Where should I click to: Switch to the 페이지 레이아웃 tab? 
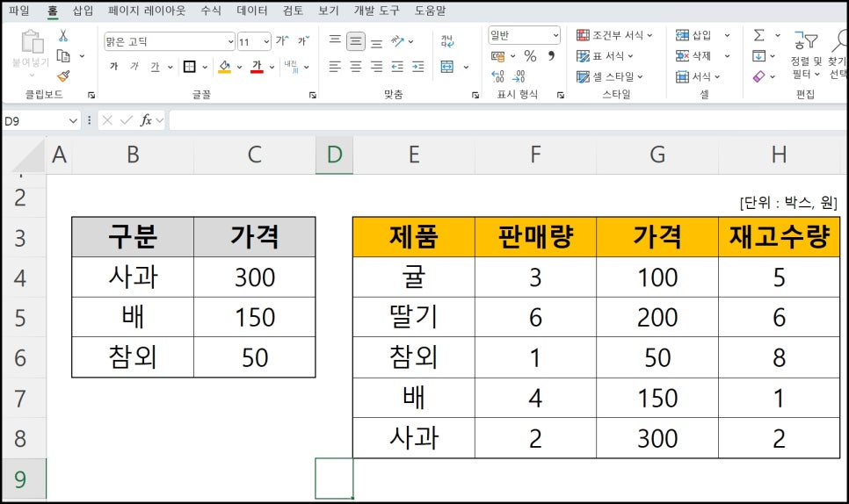[x=147, y=11]
